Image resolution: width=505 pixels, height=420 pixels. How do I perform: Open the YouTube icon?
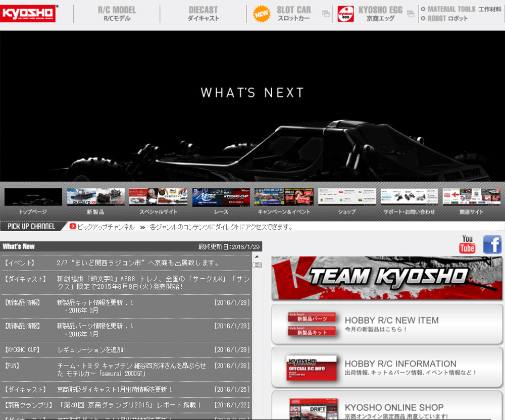point(467,244)
